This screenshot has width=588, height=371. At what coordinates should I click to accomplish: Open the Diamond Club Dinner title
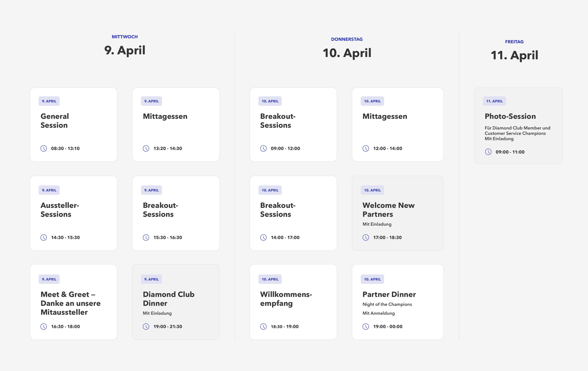169,299
